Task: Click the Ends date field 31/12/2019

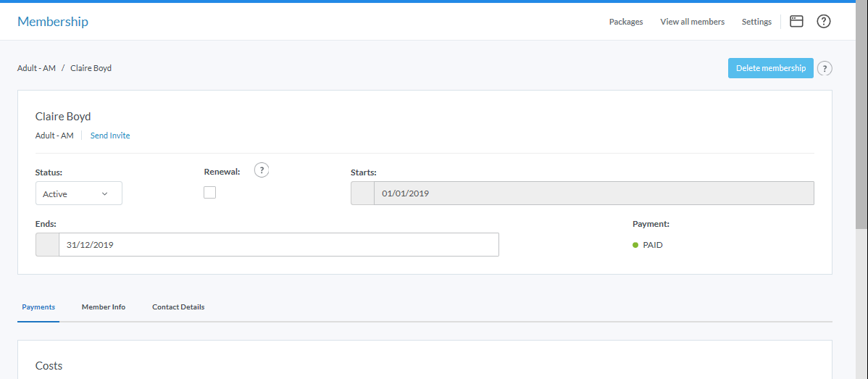Action: [x=278, y=245]
